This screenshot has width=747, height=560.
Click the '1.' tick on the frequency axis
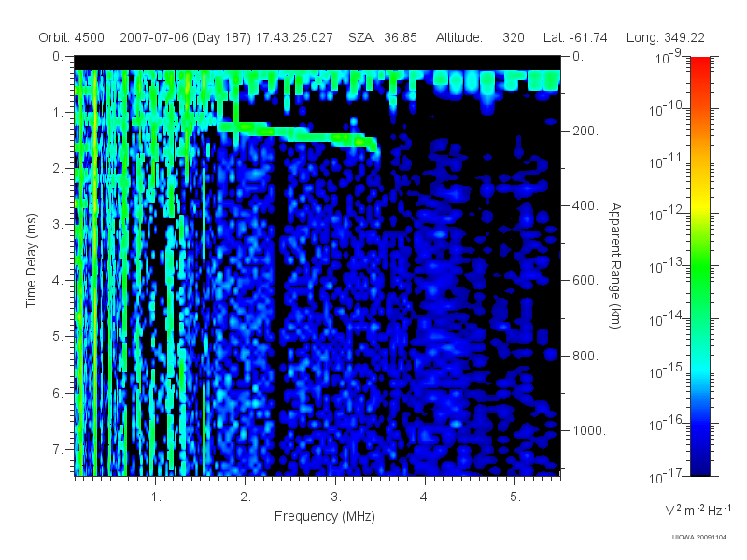click(156, 497)
